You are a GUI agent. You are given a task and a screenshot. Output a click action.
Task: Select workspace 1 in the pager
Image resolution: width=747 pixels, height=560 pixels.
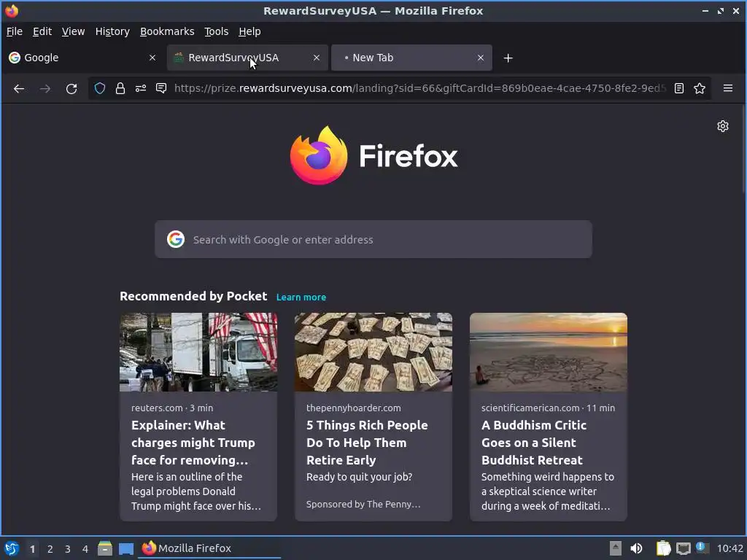point(32,549)
